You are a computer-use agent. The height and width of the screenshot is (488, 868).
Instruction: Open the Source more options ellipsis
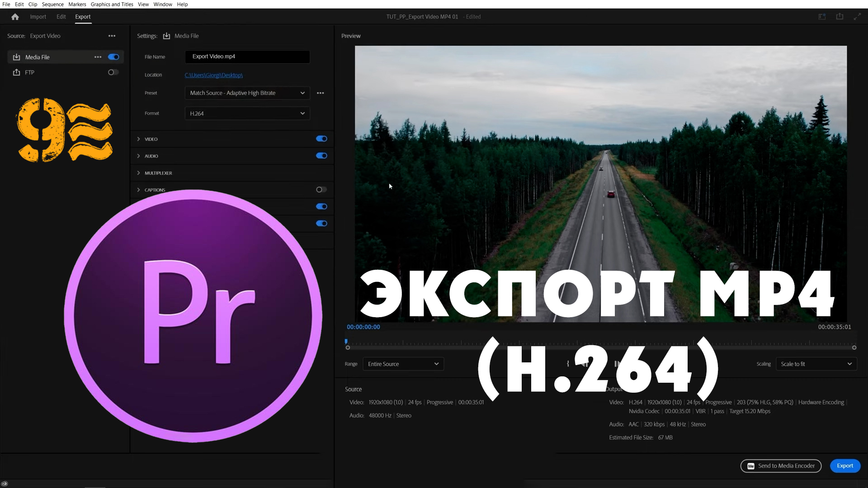[112, 36]
